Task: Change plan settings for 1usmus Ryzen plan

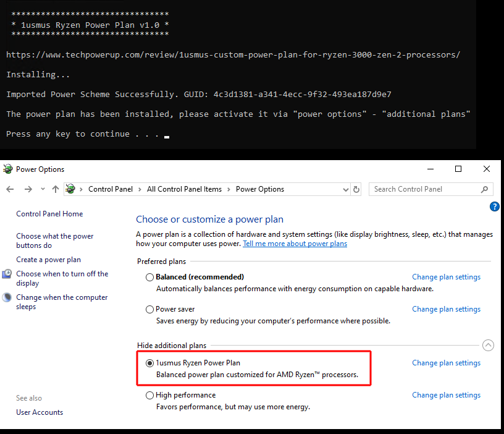Action: click(446, 363)
